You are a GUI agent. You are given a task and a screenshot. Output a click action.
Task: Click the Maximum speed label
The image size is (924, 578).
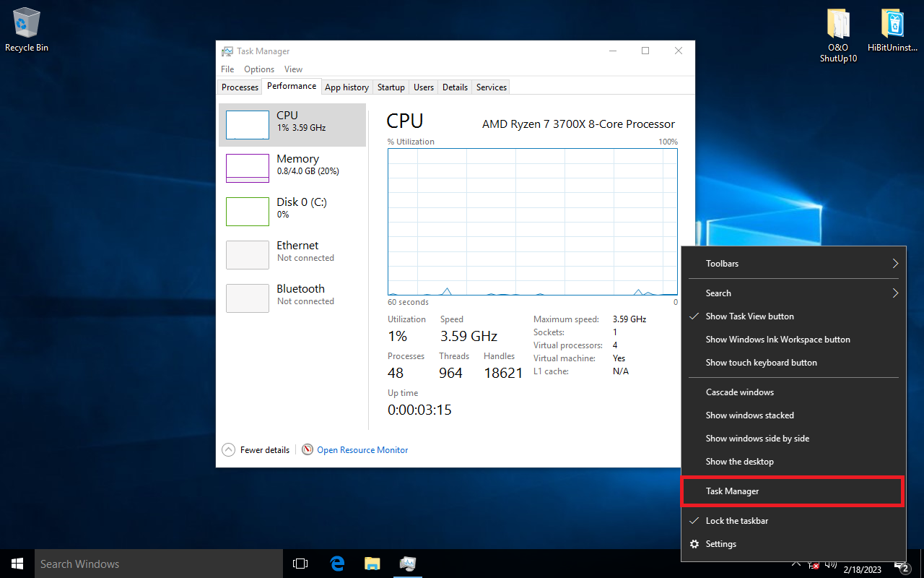(567, 319)
